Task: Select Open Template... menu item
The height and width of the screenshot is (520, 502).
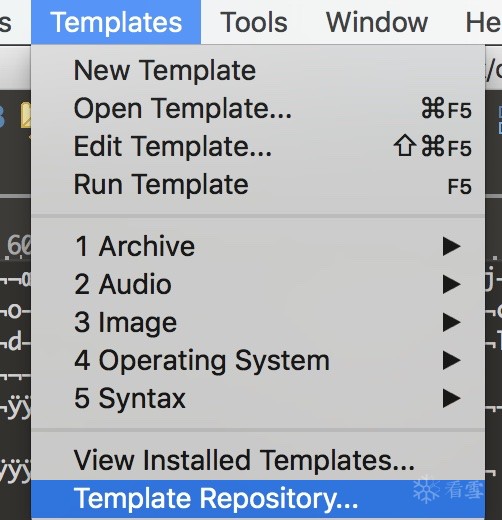Action: click(x=258, y=109)
